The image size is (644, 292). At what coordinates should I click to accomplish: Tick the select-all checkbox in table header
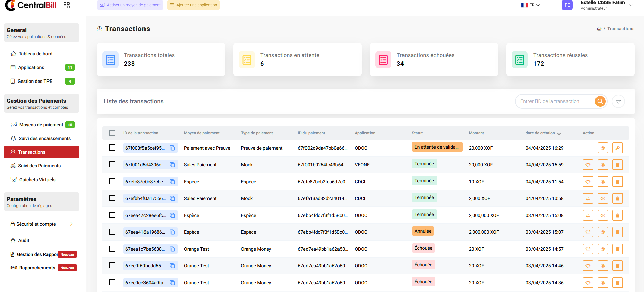(112, 133)
